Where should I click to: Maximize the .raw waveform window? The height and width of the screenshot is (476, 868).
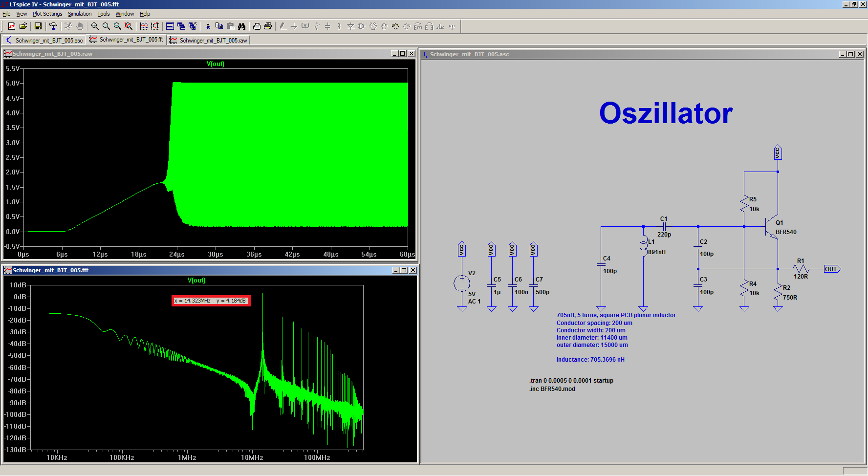pos(403,54)
